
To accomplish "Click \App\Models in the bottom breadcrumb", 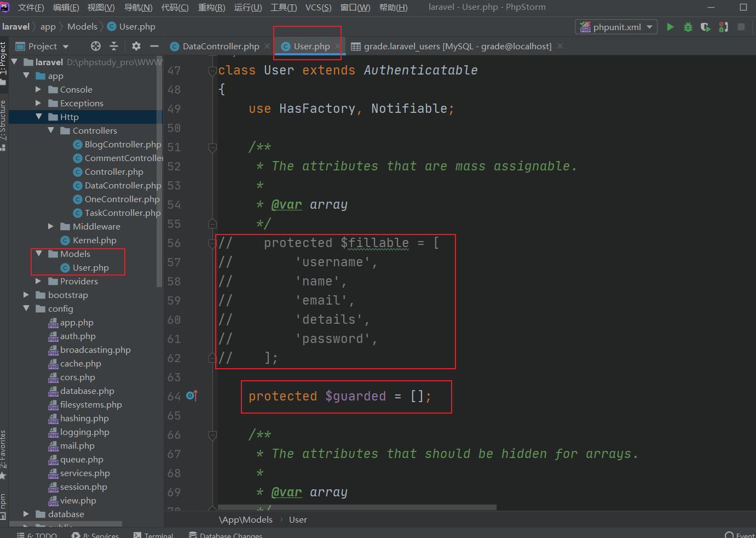I will 246,519.
